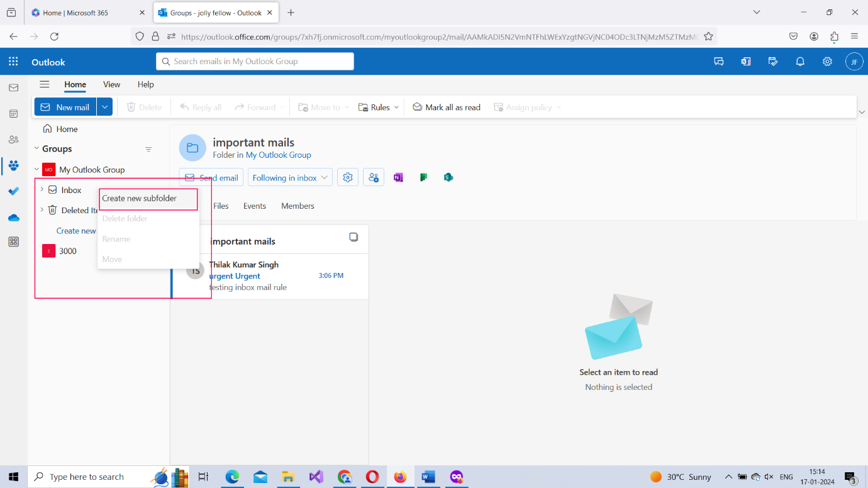Open the weather widget 30°C Sunny
The height and width of the screenshot is (488, 868).
pyautogui.click(x=681, y=477)
